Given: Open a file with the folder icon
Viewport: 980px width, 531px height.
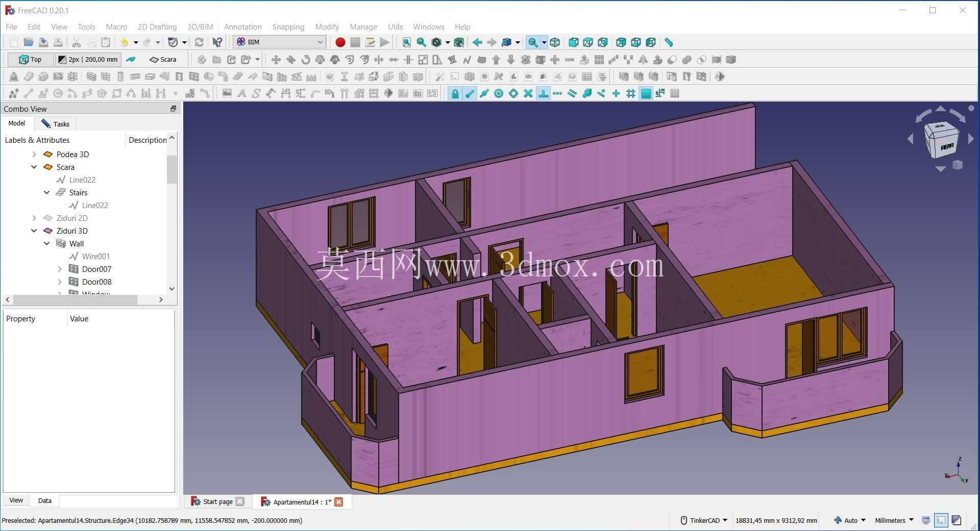Looking at the screenshot, I should [29, 42].
